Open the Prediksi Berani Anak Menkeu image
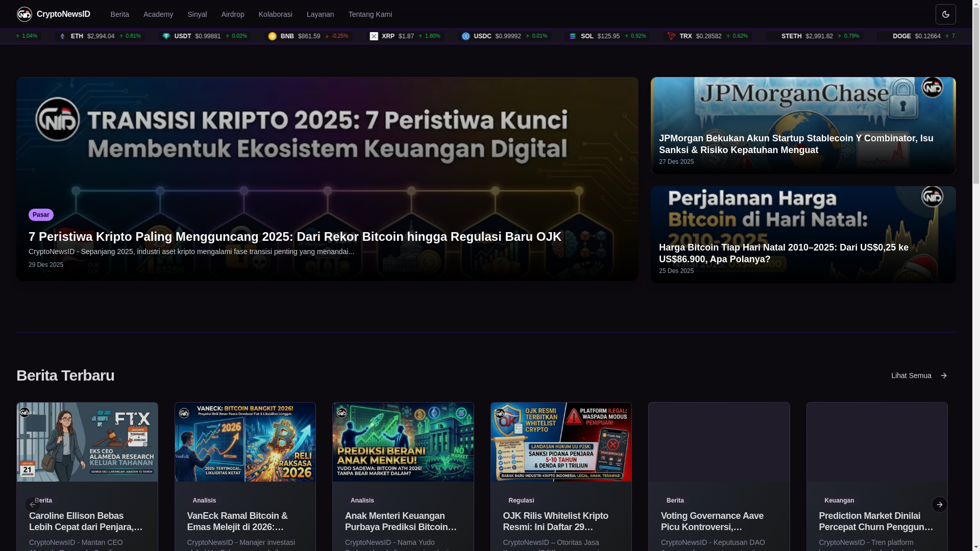Image resolution: width=980 pixels, height=551 pixels. pos(403,442)
